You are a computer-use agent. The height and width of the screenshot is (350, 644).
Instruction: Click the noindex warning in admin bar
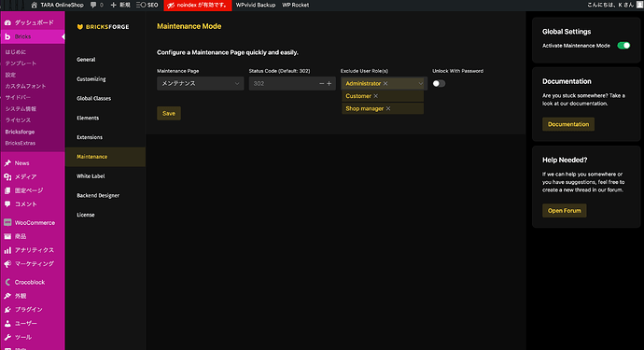click(198, 5)
